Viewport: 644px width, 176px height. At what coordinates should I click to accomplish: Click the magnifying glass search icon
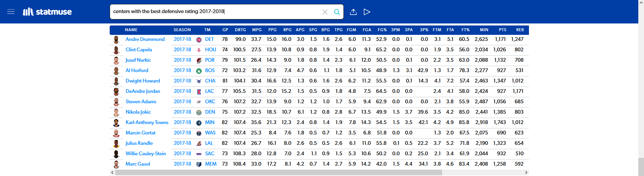[337, 12]
